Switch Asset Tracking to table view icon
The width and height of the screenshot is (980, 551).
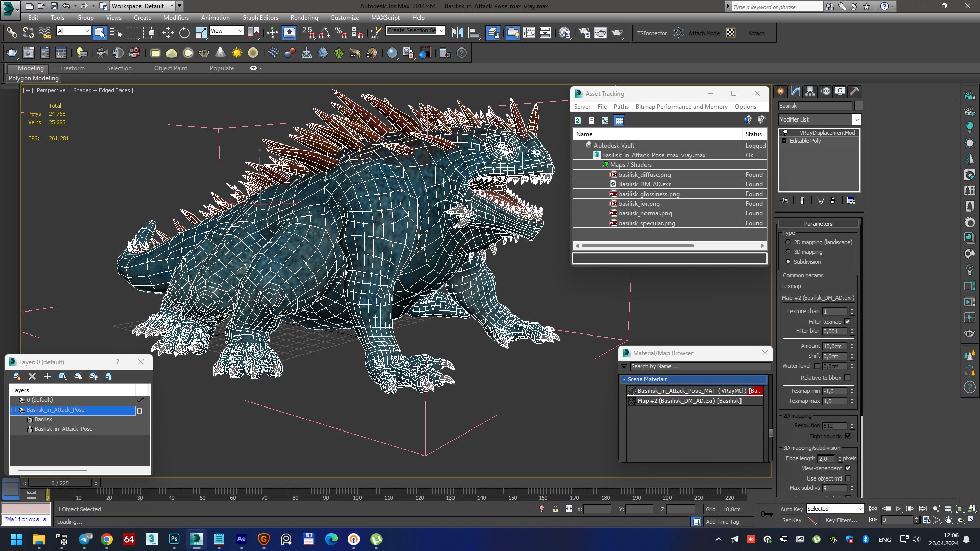(x=619, y=121)
